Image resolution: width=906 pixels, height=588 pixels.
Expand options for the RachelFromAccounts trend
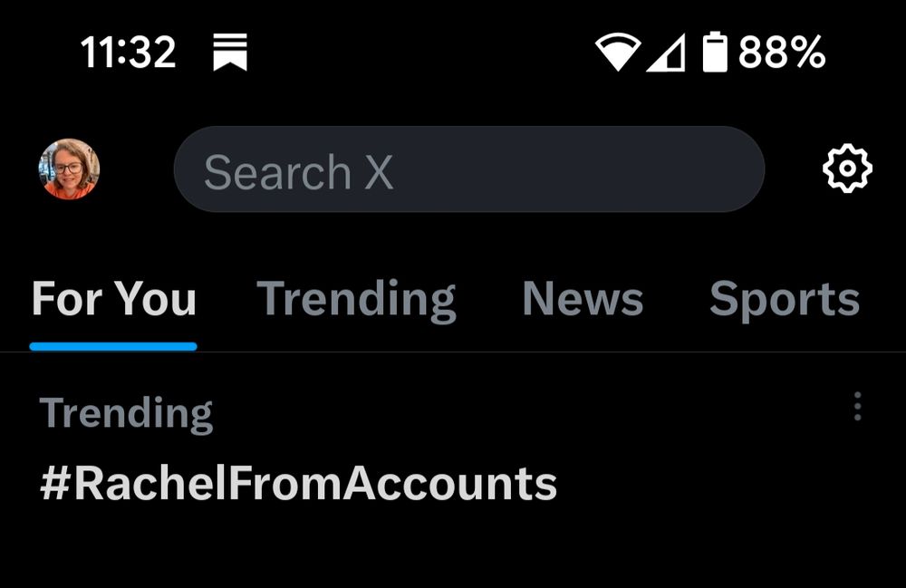(x=857, y=406)
